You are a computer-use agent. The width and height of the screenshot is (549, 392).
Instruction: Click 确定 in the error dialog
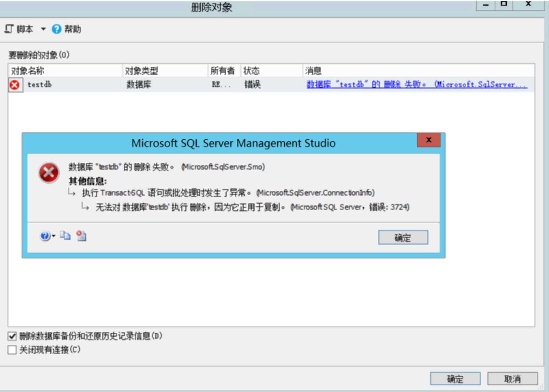[x=403, y=238]
